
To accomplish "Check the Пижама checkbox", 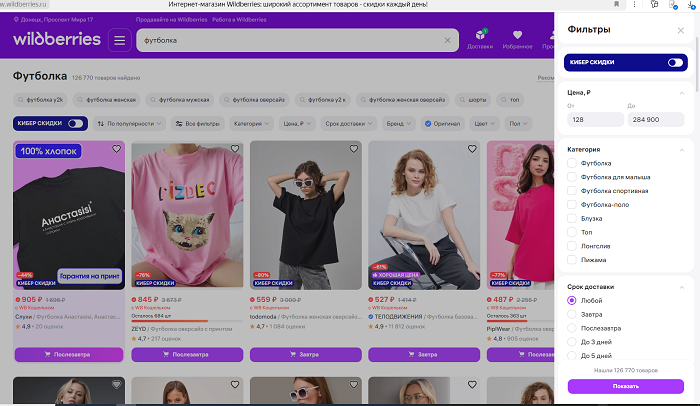I will pyautogui.click(x=571, y=260).
